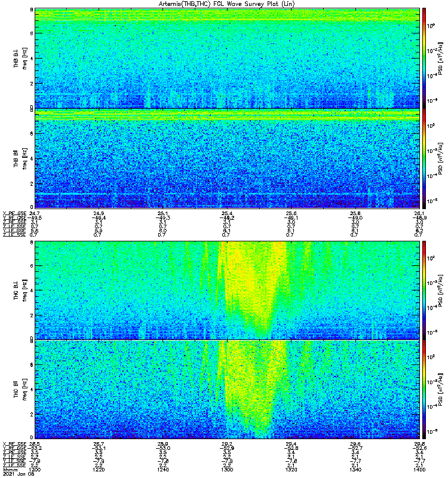Click the plot title 'Artemis(THB,THC) FGL Wave Survey Plot'
448x478 pixels.
tap(226, 4)
